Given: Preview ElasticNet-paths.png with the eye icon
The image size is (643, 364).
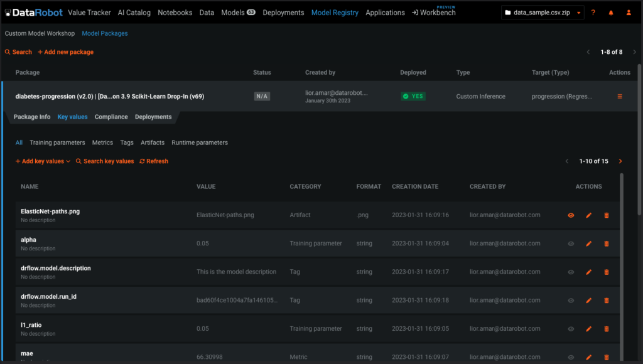Looking at the screenshot, I should coord(571,215).
